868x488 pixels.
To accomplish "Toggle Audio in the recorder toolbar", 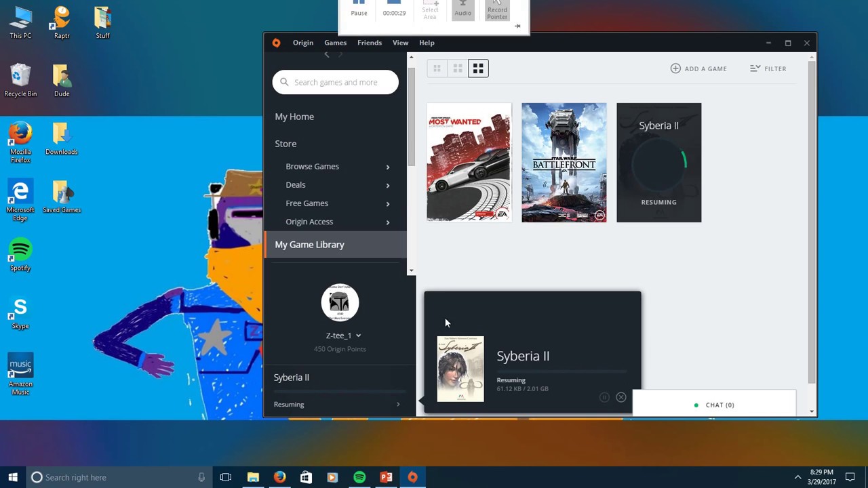I will coord(463,9).
